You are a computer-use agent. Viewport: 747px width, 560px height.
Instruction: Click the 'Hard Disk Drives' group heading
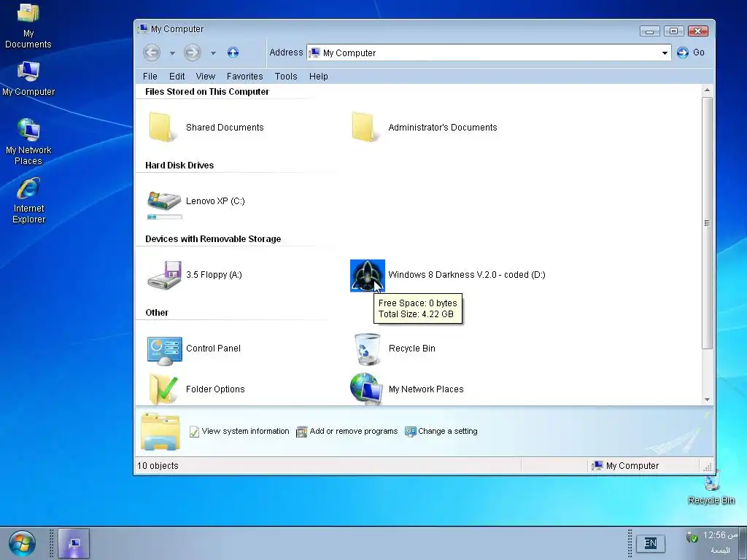(x=179, y=166)
